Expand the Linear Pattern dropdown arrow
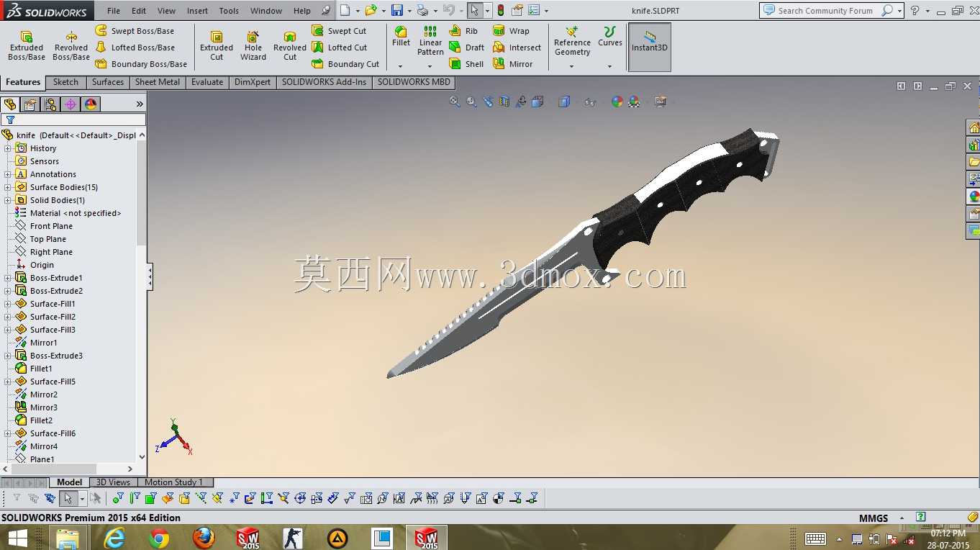980x550 pixels. click(430, 66)
